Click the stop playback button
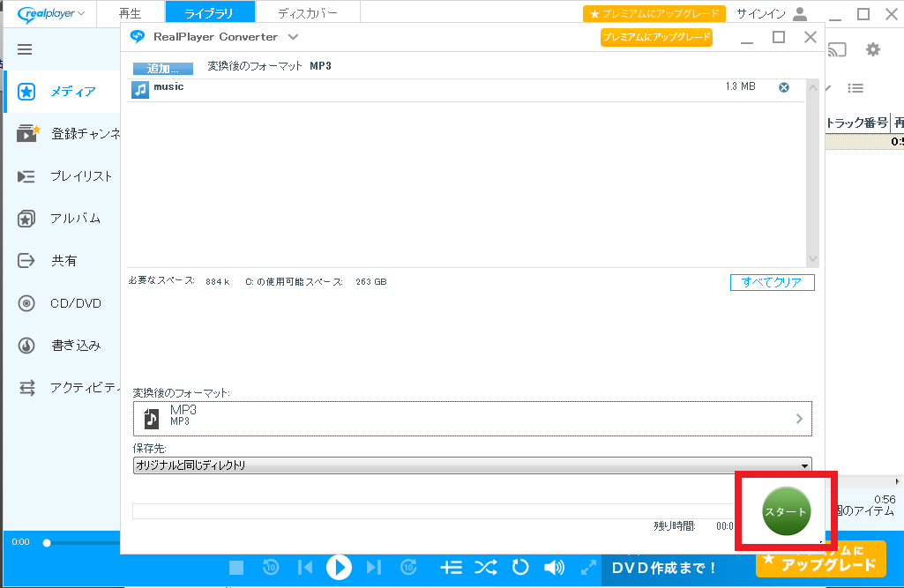The height and width of the screenshot is (588, 904). [236, 568]
